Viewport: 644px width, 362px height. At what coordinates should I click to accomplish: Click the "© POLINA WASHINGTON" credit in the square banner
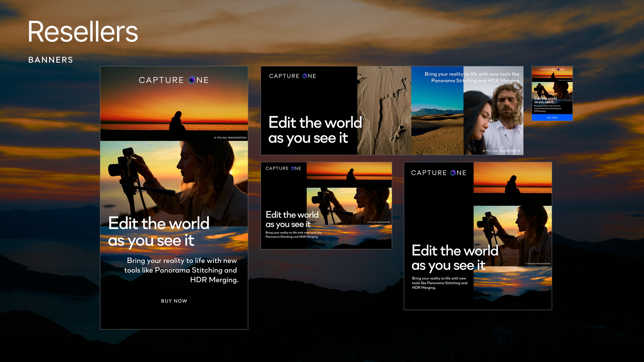(x=538, y=264)
